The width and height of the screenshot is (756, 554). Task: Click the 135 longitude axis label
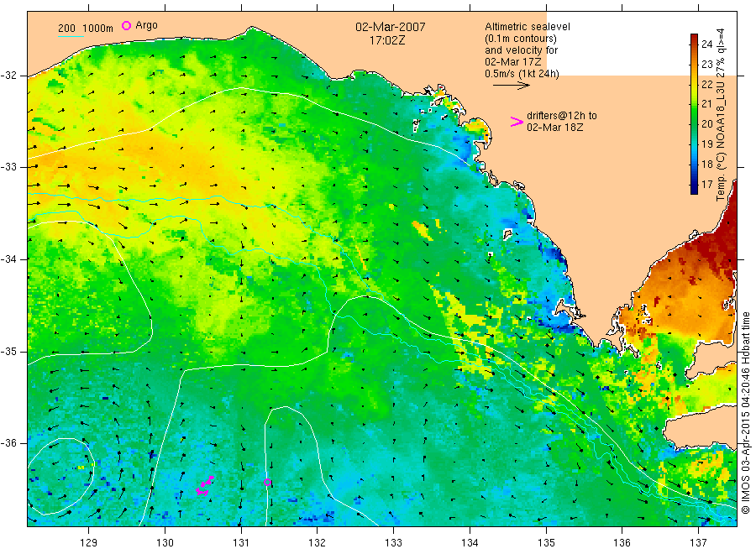pyautogui.click(x=546, y=542)
